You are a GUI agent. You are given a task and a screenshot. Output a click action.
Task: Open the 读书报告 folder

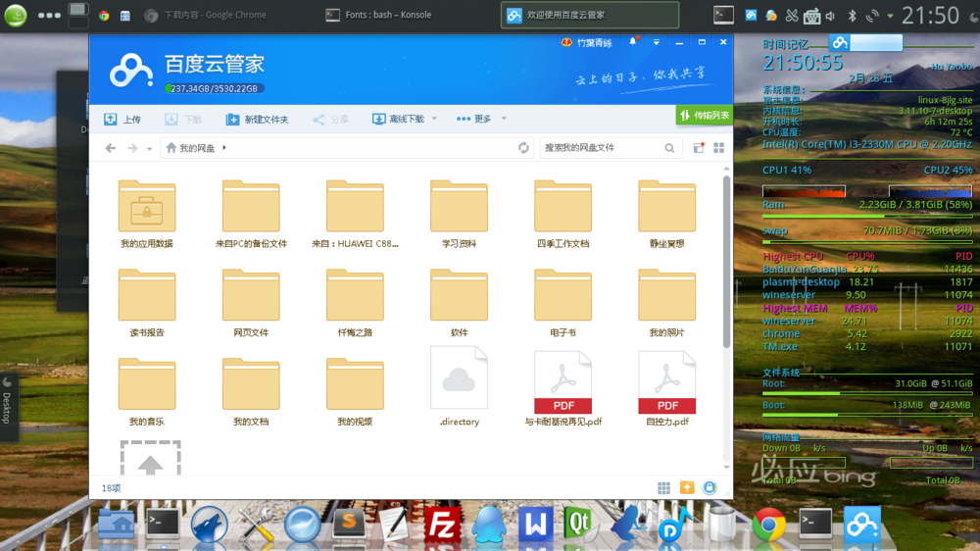click(x=147, y=303)
